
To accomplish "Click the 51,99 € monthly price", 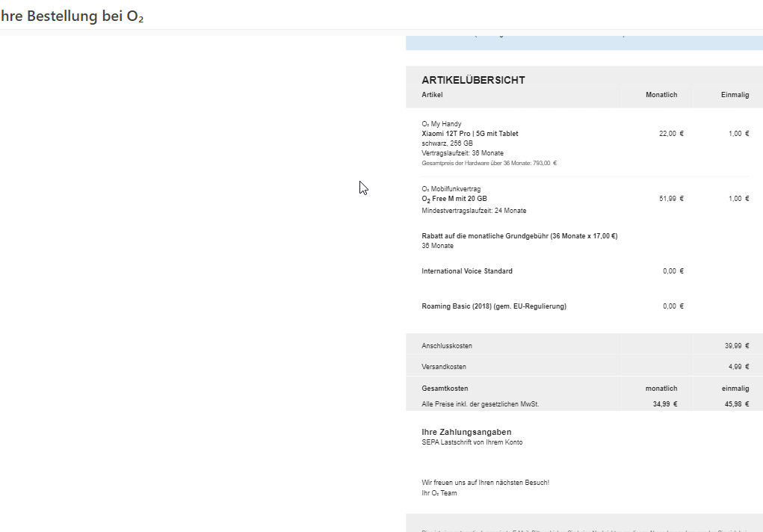I will click(671, 199).
